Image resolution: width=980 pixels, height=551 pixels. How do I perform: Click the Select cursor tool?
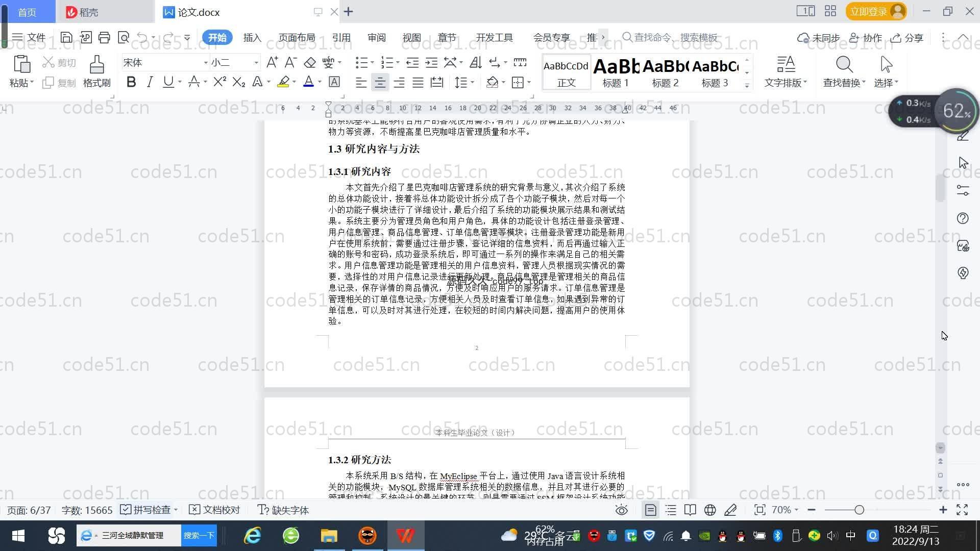tap(886, 65)
